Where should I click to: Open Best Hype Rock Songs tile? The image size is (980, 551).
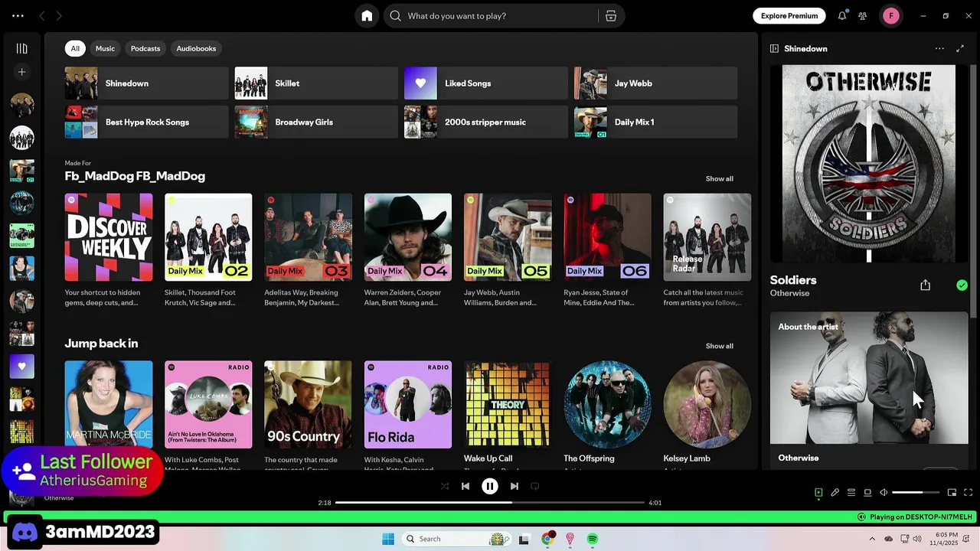(146, 122)
